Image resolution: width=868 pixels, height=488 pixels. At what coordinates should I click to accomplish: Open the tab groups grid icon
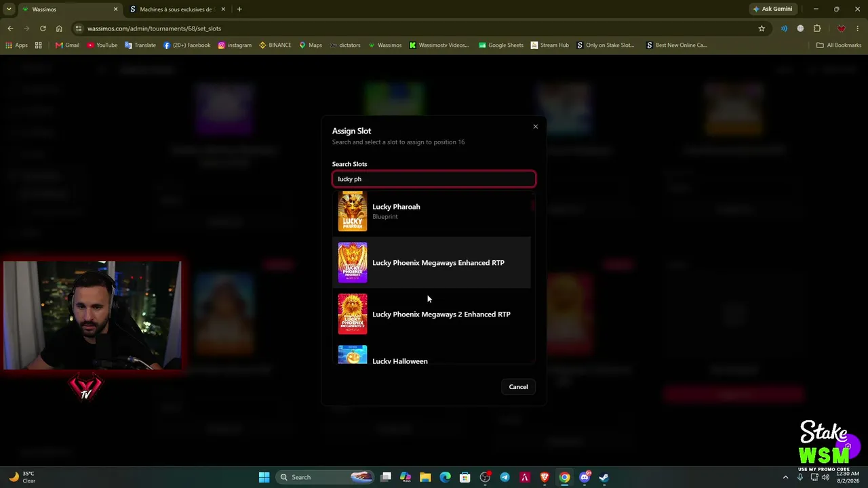coord(39,45)
